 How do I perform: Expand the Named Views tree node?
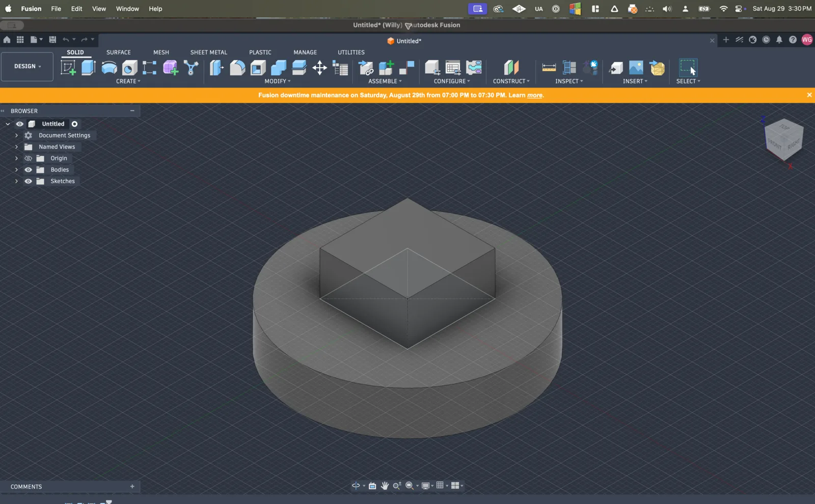pyautogui.click(x=16, y=147)
